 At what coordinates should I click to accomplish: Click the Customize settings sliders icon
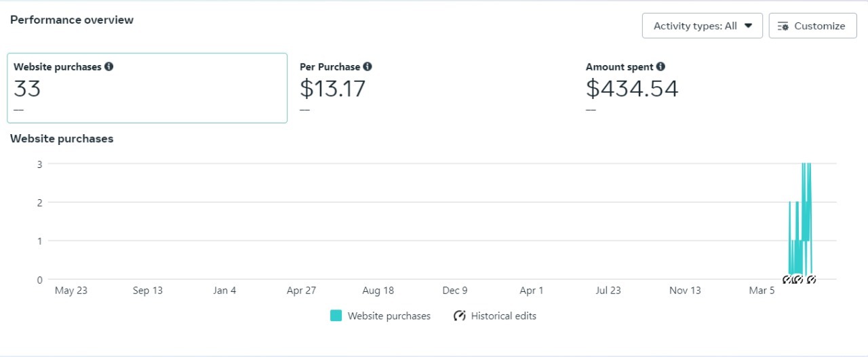(x=783, y=26)
